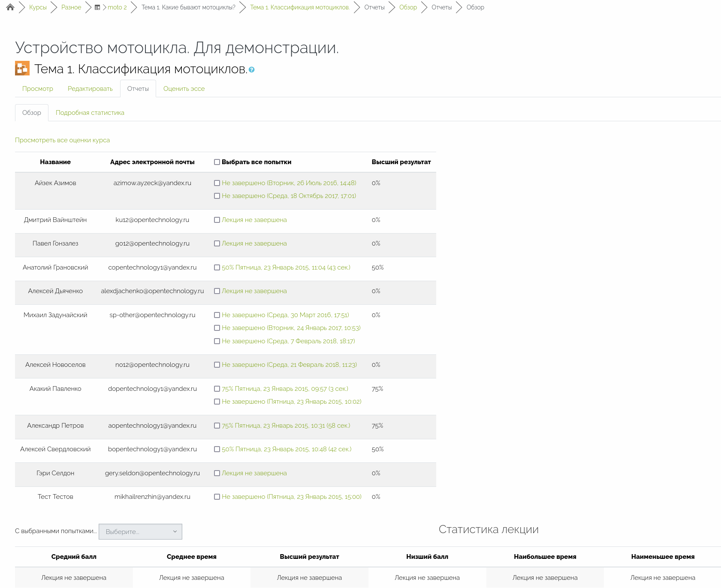This screenshot has height=588, width=721.
Task: Click the moto 2 course breadcrumb icon
Action: [97, 7]
